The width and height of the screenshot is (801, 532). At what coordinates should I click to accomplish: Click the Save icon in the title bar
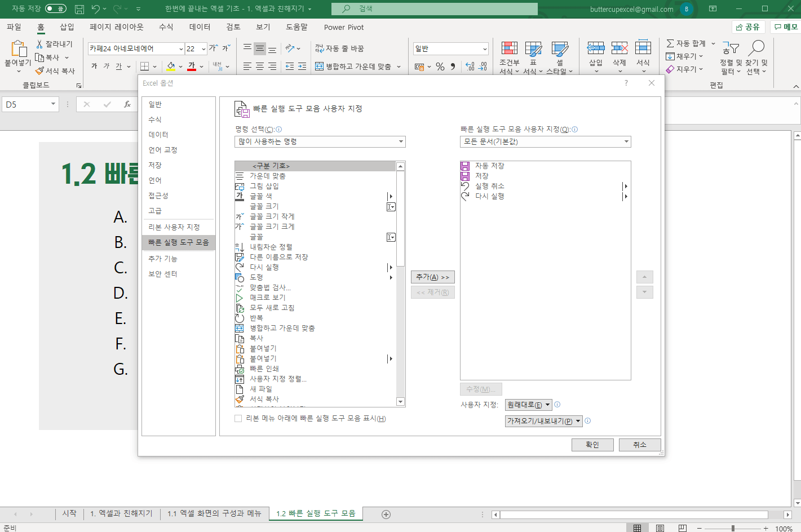tap(79, 8)
